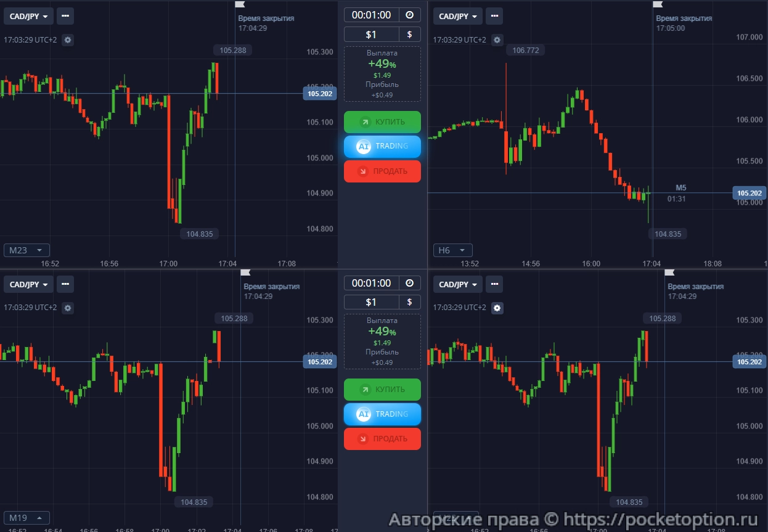
Task: Click closing-time flag marker in top-right chart
Action: 658,4
